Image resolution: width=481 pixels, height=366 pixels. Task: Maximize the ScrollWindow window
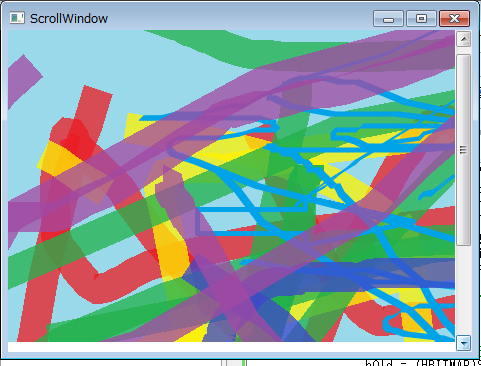421,18
